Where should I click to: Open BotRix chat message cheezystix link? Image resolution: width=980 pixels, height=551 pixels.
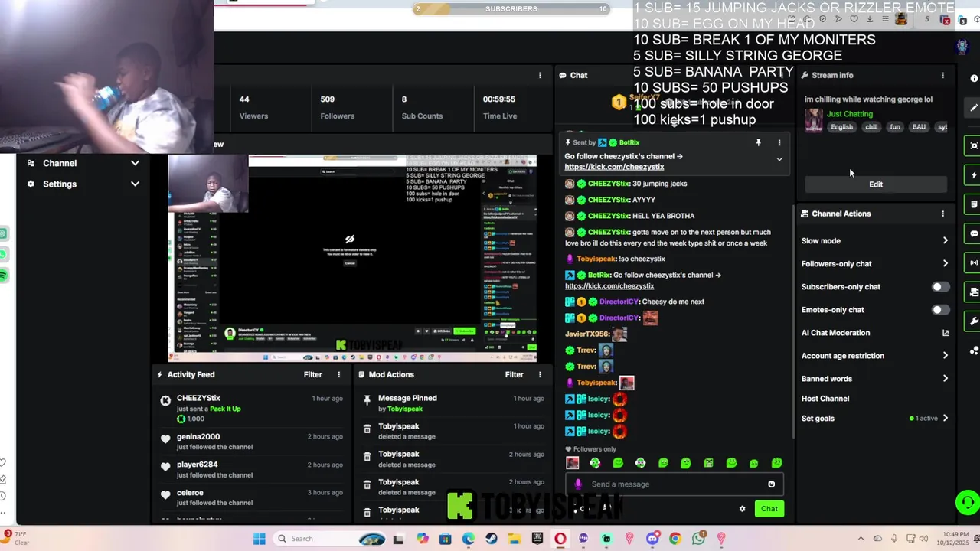[x=609, y=286]
